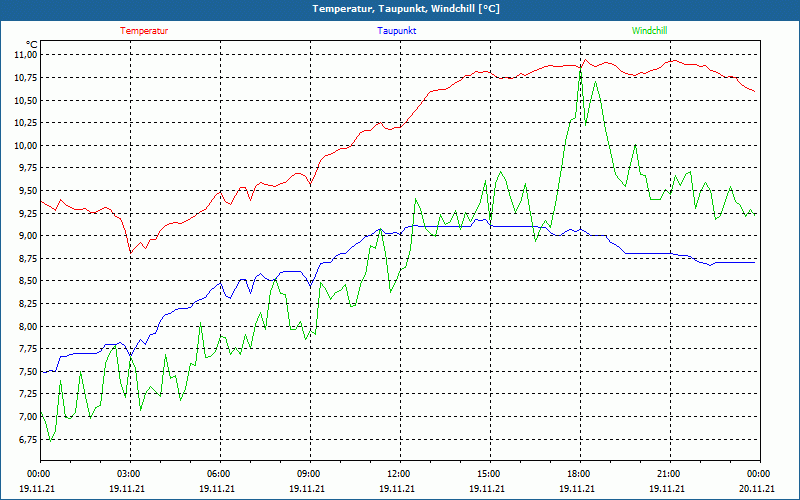Click the 10,75 y-axis label
The image size is (800, 500).
click(x=25, y=78)
